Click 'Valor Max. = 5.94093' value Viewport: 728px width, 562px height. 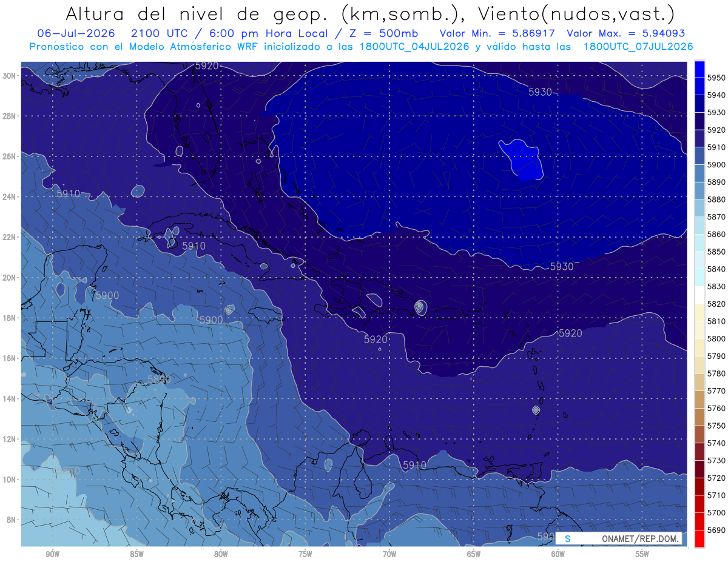pos(625,33)
